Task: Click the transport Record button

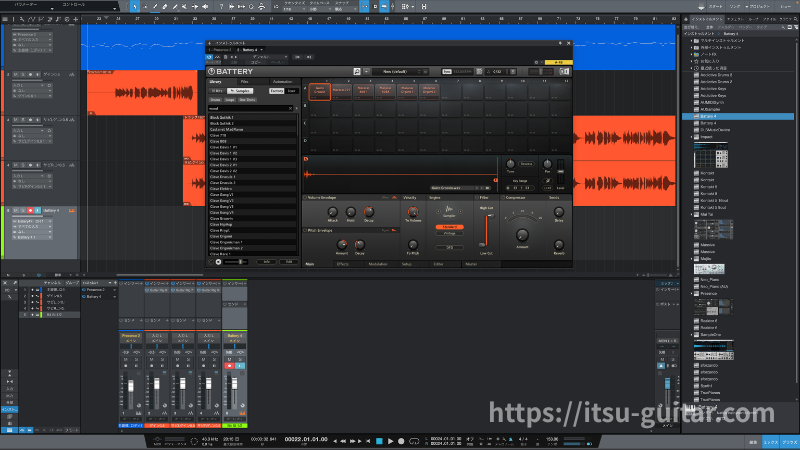Action: 401,441
